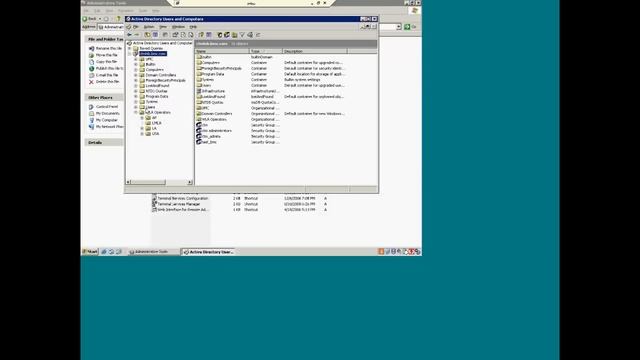
Task: Click the Go button beside address bar
Action: pyautogui.click(x=410, y=27)
